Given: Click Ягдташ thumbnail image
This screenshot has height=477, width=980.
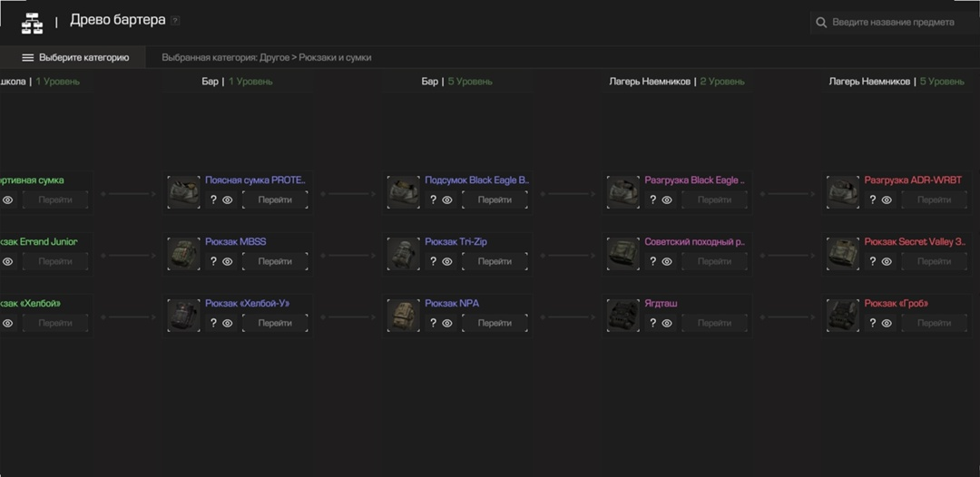Looking at the screenshot, I should [623, 316].
